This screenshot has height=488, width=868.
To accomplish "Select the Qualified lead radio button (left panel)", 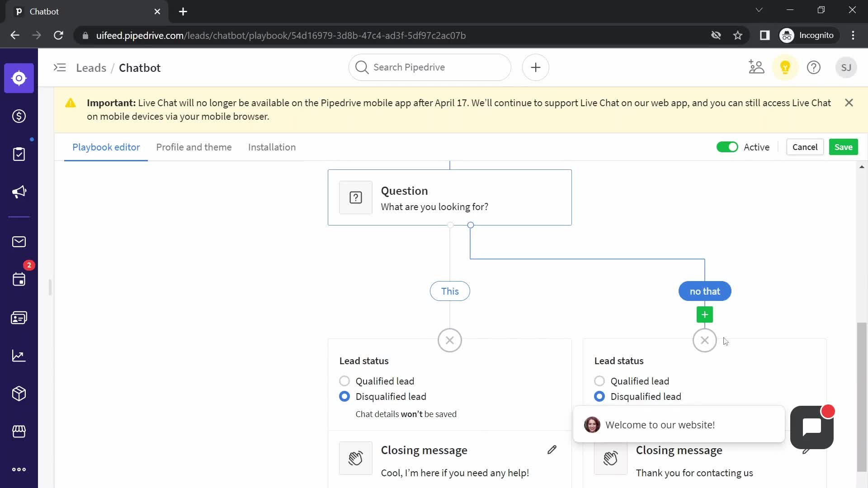I will pos(344,381).
